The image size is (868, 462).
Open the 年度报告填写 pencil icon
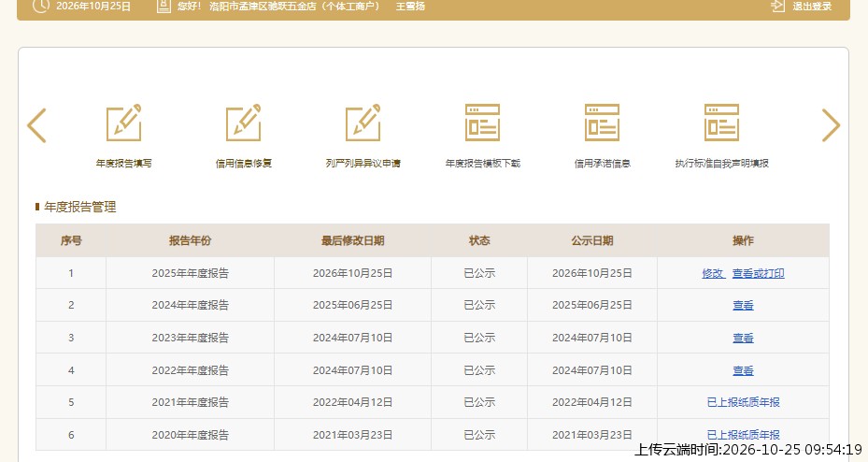[124, 123]
